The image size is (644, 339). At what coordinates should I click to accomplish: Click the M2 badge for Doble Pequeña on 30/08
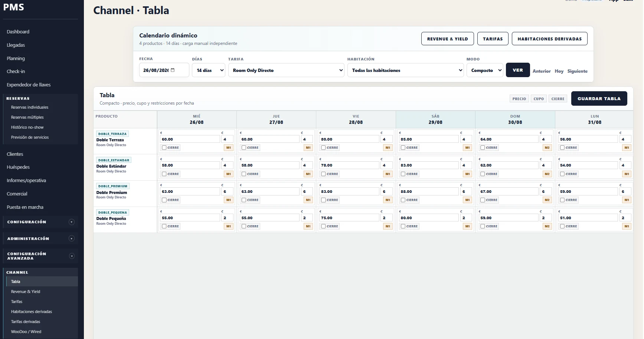coord(547,226)
